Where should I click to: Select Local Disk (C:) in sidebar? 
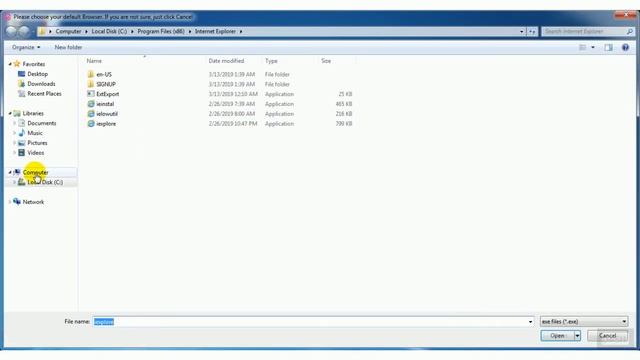(x=45, y=182)
